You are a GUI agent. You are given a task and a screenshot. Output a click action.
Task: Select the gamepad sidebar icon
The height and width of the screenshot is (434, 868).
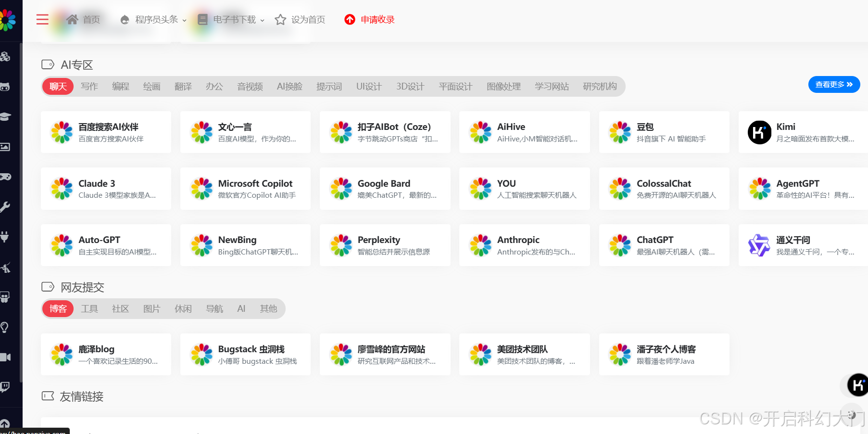point(5,177)
